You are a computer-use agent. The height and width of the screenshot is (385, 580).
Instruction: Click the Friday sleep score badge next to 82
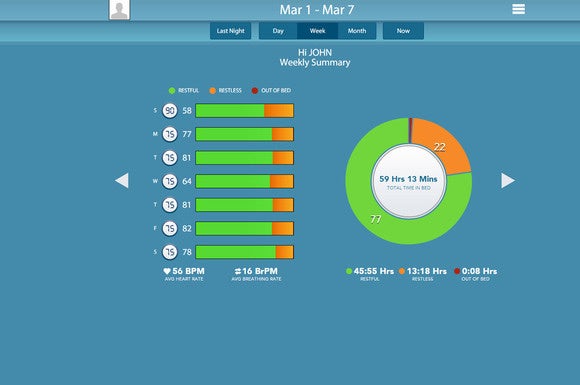click(x=170, y=229)
